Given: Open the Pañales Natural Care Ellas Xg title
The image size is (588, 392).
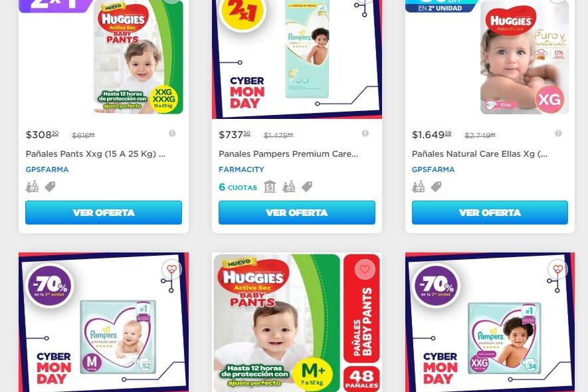Looking at the screenshot, I should pos(480,153).
